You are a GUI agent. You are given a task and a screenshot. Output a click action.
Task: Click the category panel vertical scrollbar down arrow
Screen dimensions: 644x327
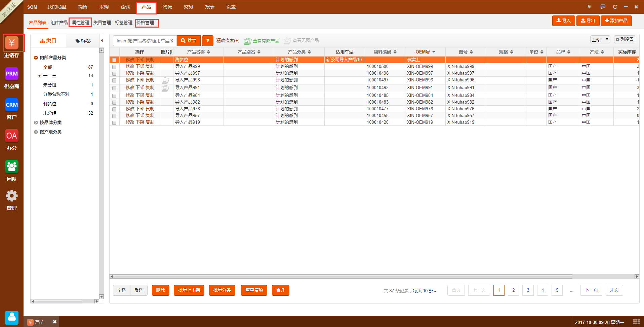[102, 297]
